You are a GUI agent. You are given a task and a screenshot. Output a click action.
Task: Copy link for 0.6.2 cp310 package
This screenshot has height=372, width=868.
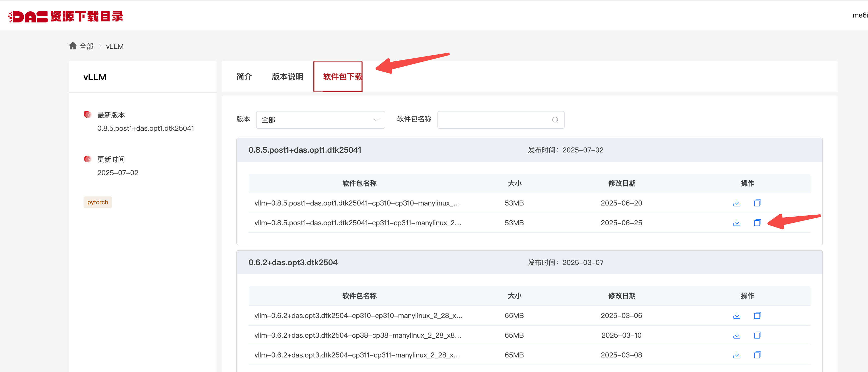[757, 315]
